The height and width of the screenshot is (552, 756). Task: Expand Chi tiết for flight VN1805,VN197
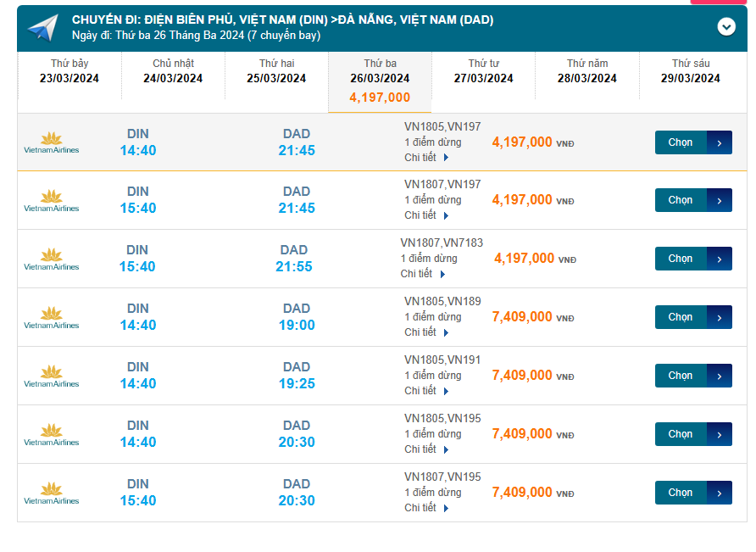426,157
